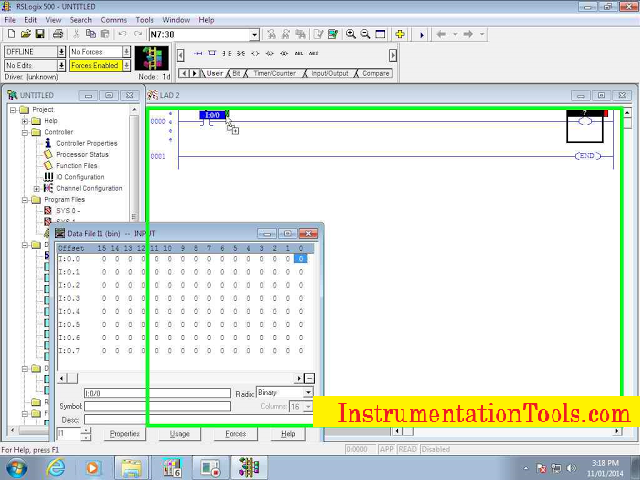Open Processor Status in project tree
Screen dimensions: 640x480
point(82,154)
